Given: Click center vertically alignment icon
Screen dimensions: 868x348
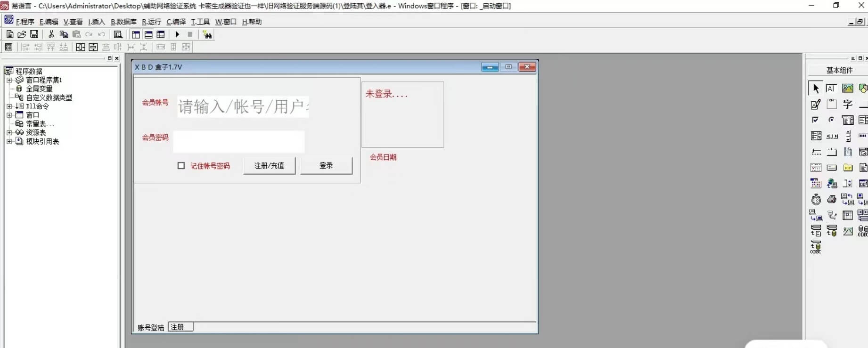Looking at the screenshot, I should click(93, 47).
